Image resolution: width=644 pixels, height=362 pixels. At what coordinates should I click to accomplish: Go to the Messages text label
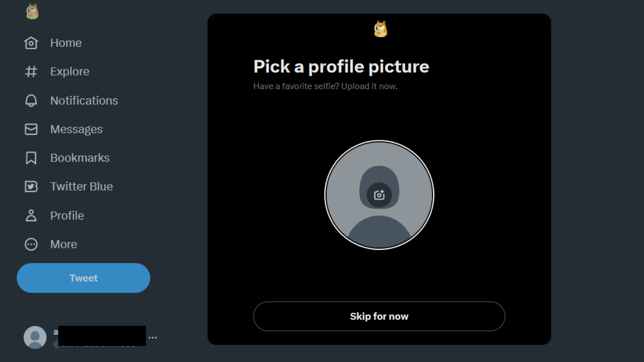(76, 129)
